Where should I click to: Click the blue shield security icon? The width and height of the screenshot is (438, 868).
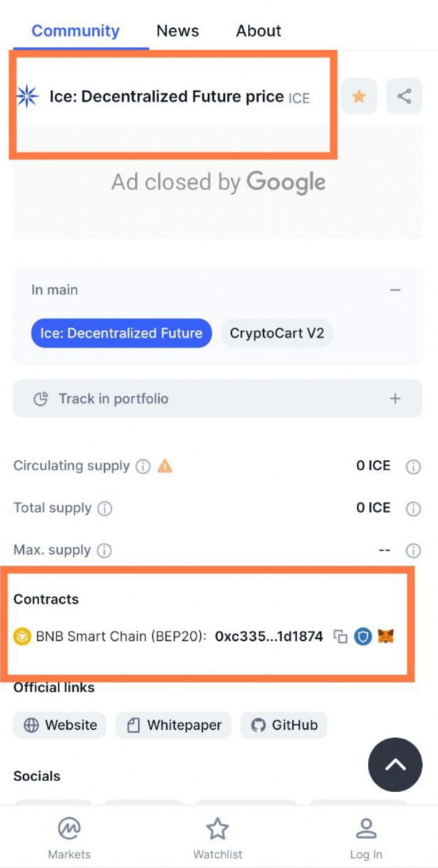coord(363,637)
